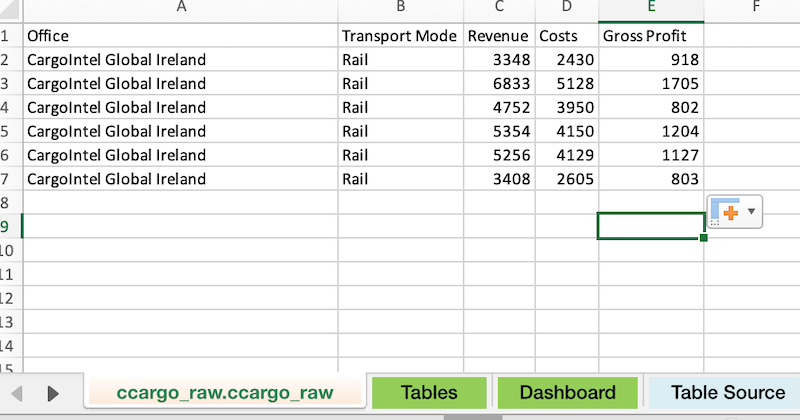This screenshot has height=420, width=800.
Task: Select the Transport Mode header cell
Action: tap(400, 36)
